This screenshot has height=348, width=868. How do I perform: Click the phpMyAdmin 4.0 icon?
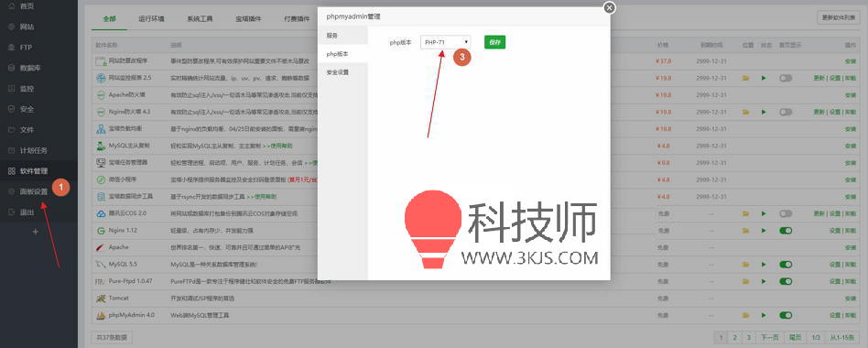[x=101, y=315]
